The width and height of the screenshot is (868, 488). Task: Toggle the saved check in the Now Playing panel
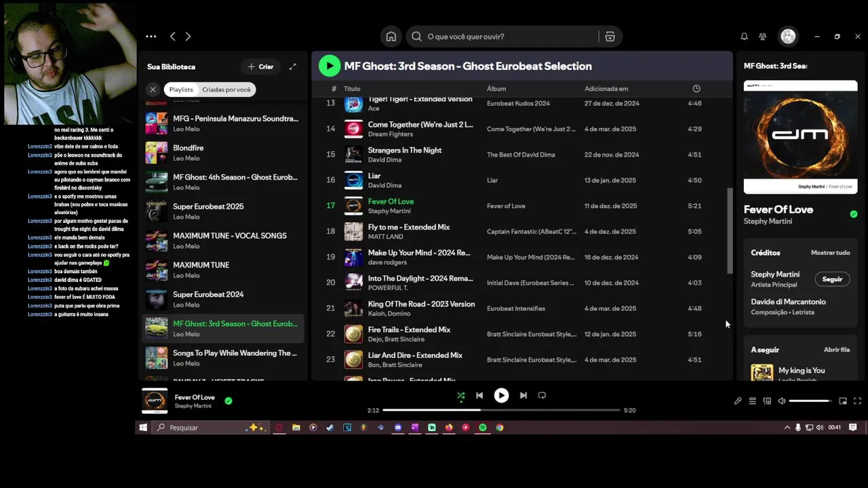point(854,214)
